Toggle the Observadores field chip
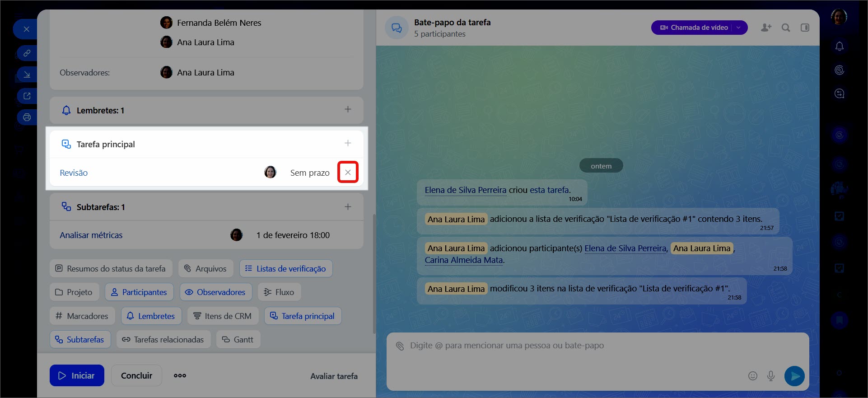The width and height of the screenshot is (868, 398). click(x=215, y=292)
